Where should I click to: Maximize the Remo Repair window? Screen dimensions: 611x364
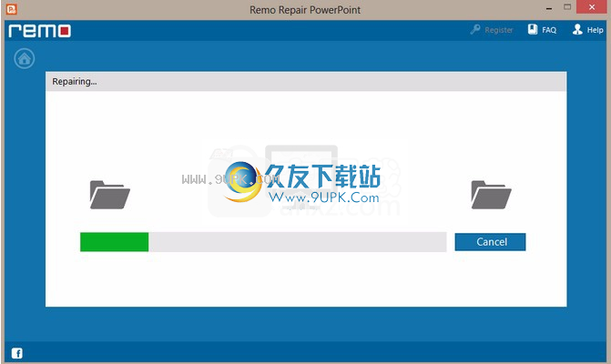pyautogui.click(x=567, y=7)
